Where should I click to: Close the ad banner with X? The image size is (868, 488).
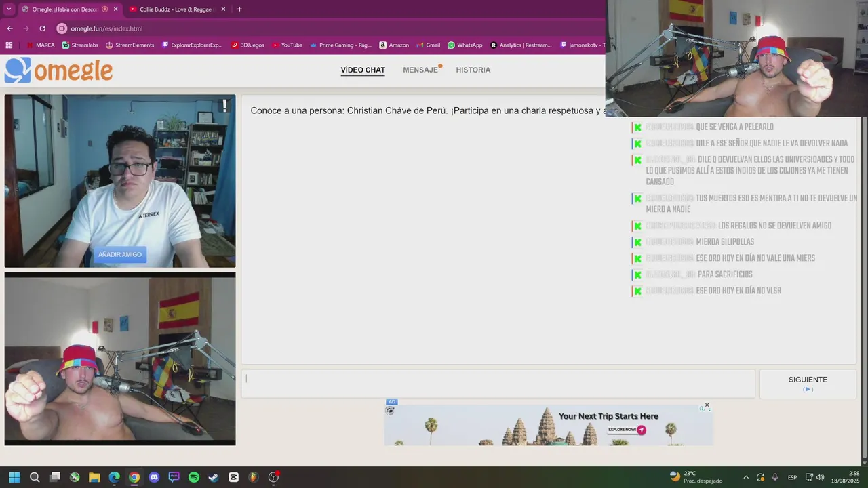pos(707,405)
